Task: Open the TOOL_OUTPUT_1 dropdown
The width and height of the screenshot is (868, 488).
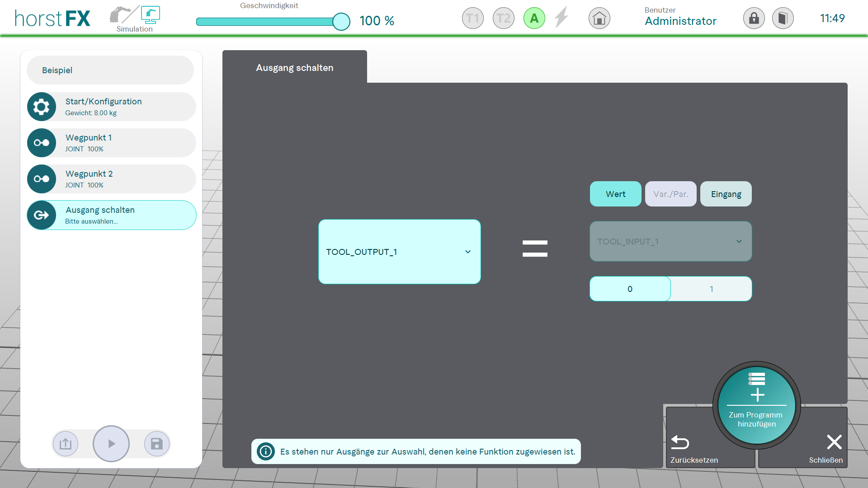Action: point(399,252)
